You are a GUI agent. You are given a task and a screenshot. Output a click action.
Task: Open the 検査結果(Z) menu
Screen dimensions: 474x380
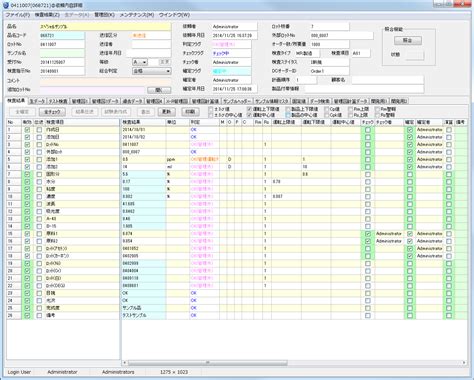tap(47, 15)
